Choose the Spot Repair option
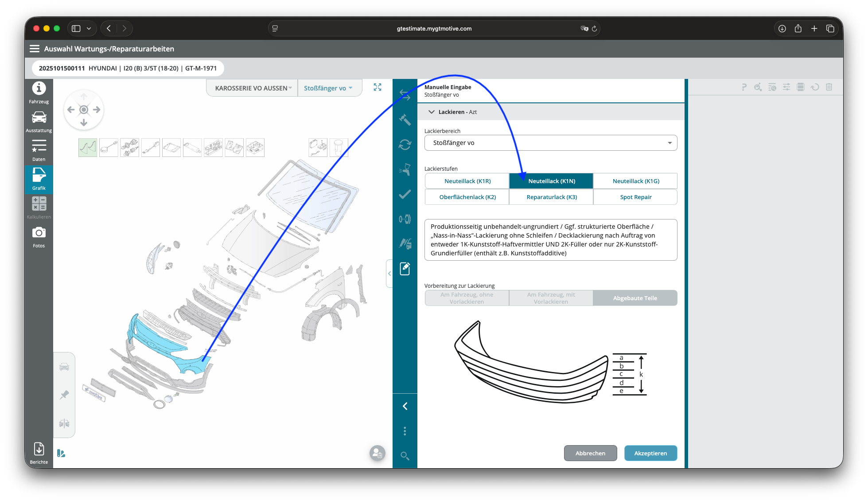This screenshot has width=868, height=501. pos(635,197)
